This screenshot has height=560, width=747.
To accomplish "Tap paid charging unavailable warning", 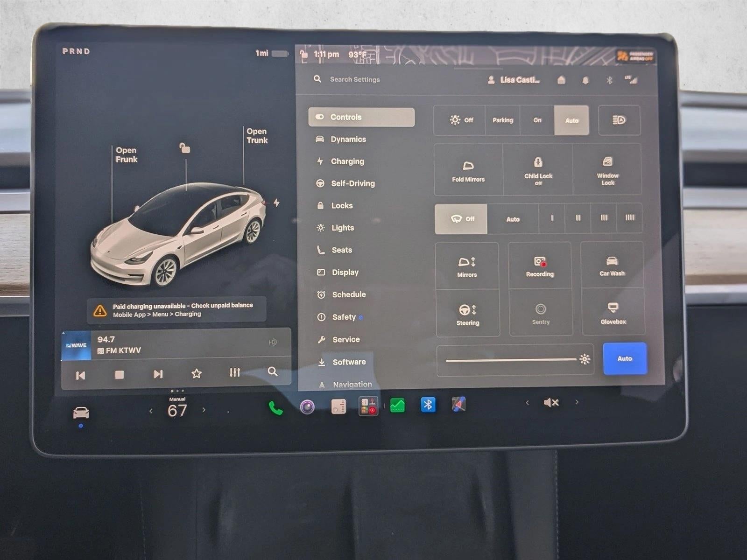I will point(176,309).
